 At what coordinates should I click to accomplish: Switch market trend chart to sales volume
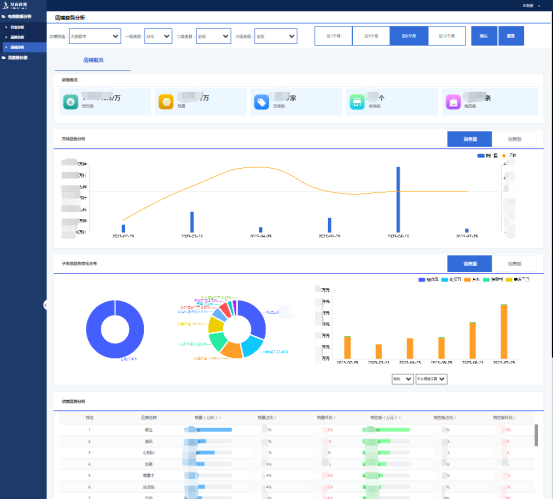(470, 139)
